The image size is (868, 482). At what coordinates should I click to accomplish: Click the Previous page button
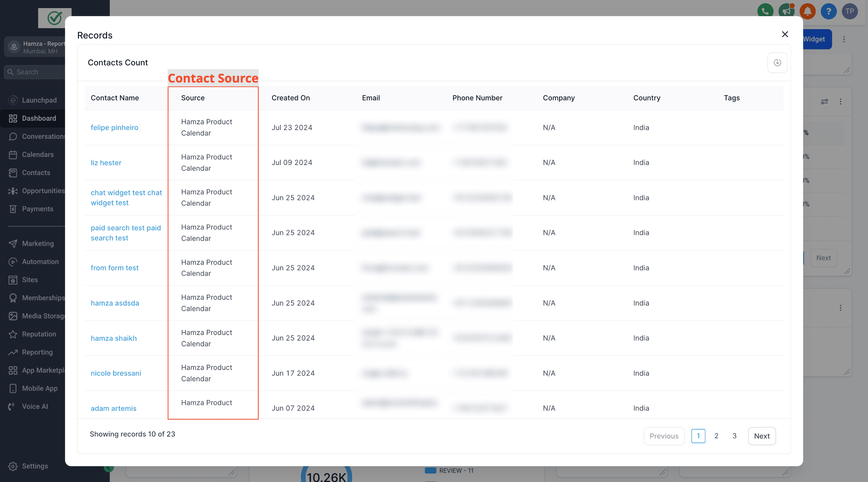pos(664,436)
